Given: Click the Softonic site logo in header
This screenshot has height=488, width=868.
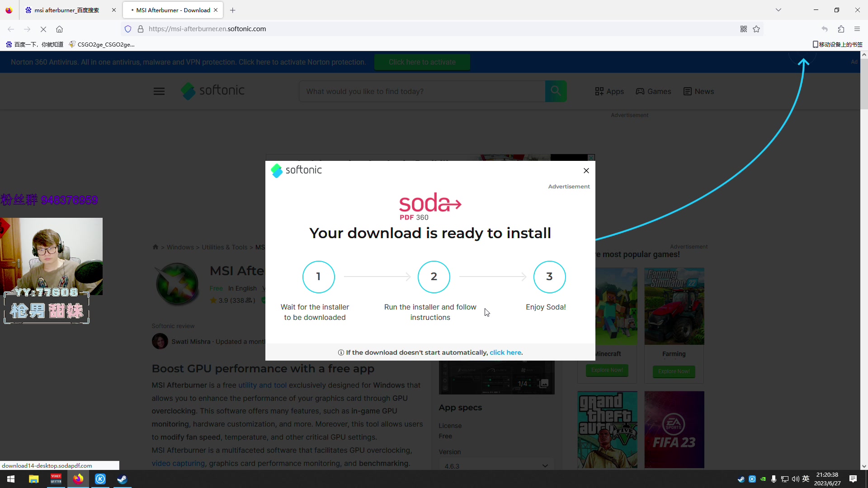Looking at the screenshot, I should click(212, 91).
